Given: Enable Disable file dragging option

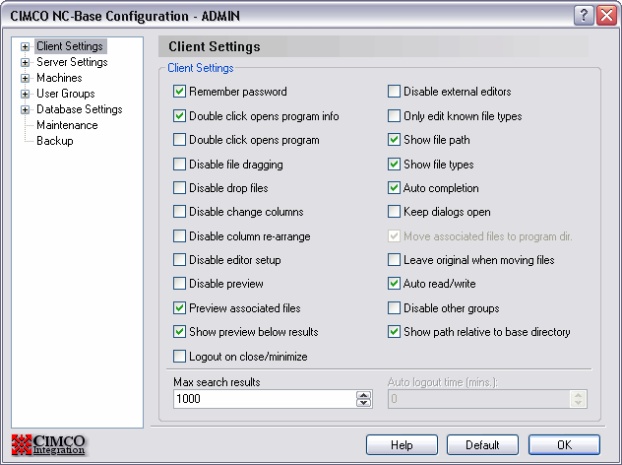Looking at the screenshot, I should 179,164.
